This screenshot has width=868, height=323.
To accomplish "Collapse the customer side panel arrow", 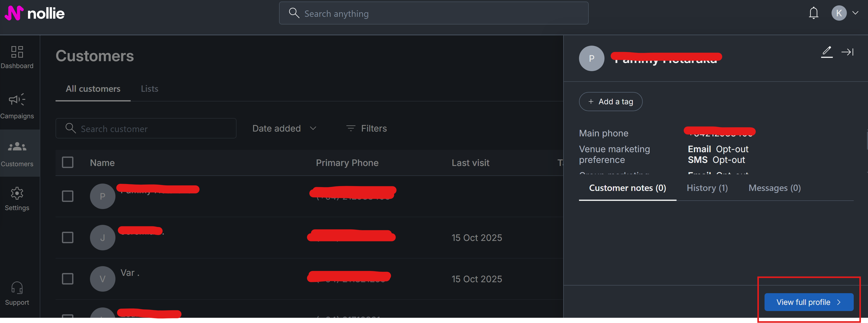I will point(847,51).
